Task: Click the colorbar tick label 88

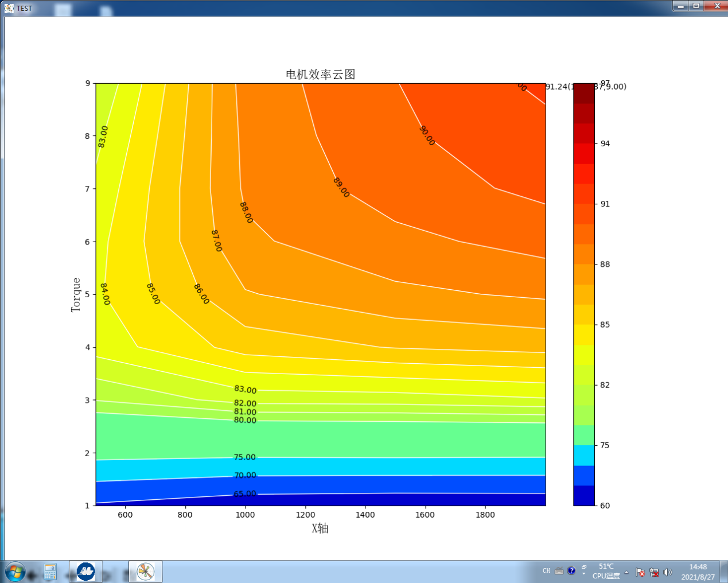Action: point(605,264)
